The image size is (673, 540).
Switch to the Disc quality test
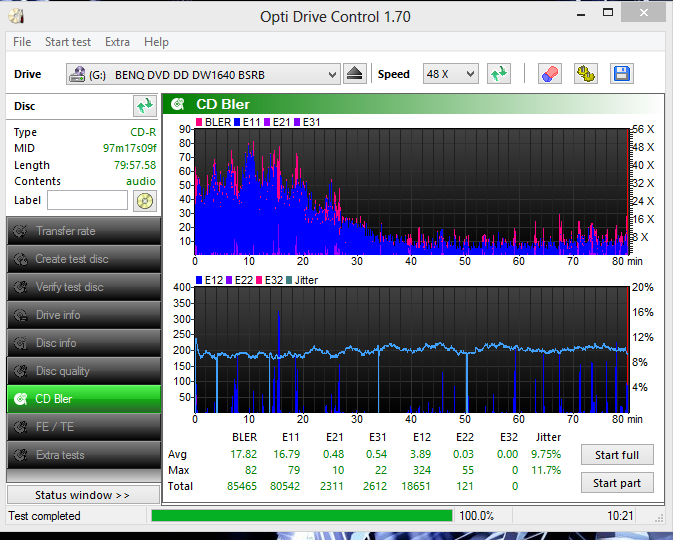[84, 371]
